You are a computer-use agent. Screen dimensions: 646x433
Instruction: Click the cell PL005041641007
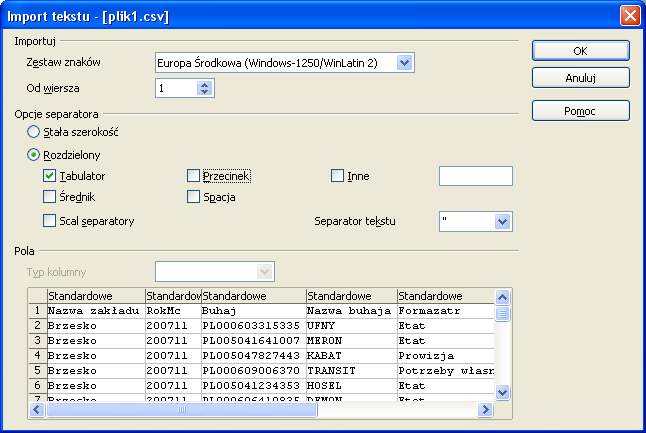click(x=253, y=341)
